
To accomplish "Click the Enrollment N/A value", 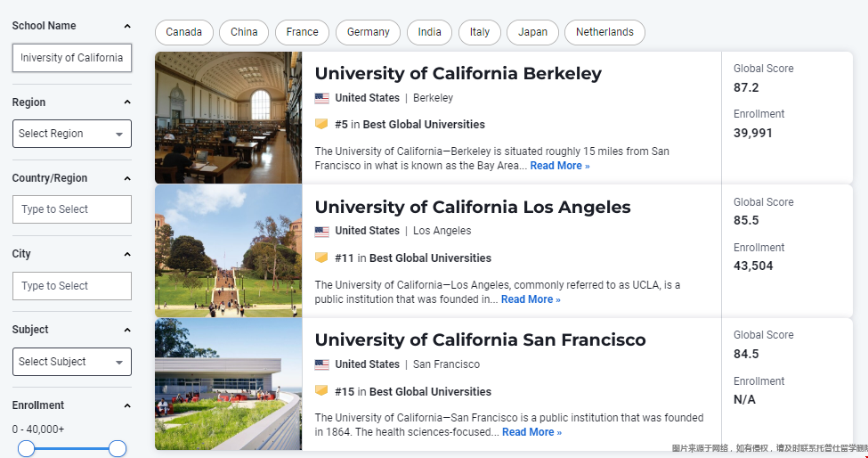I will pyautogui.click(x=744, y=399).
